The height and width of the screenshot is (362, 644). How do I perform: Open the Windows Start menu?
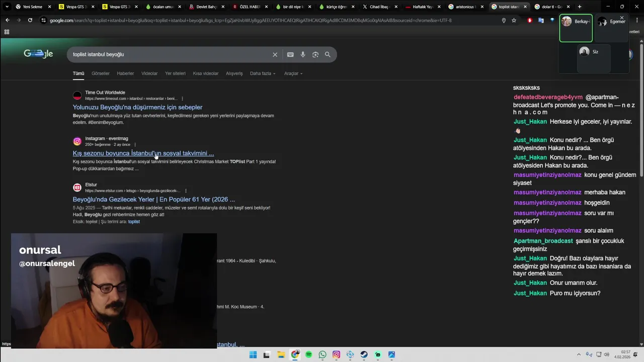253,354
